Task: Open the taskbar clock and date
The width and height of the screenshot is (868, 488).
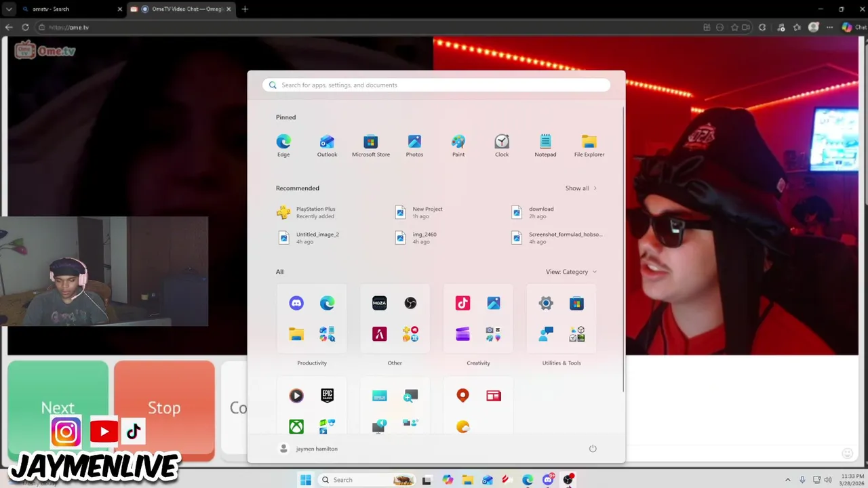Action: pyautogui.click(x=852, y=480)
